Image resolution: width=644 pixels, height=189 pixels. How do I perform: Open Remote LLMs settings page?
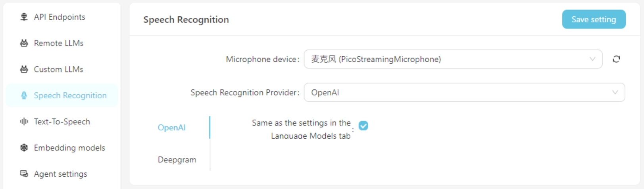(x=58, y=43)
